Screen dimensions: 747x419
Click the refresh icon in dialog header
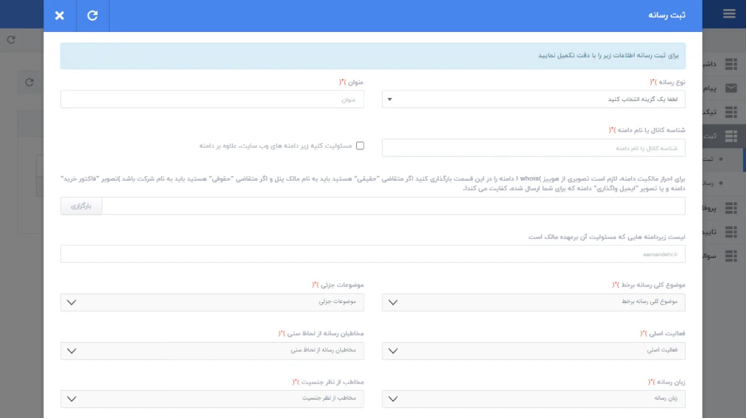[92, 15]
